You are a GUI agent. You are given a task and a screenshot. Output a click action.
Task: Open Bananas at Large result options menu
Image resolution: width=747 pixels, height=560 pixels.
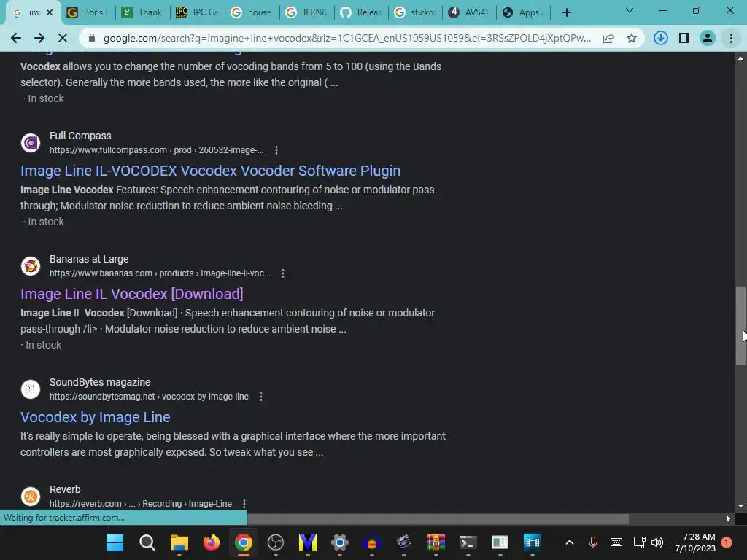click(283, 274)
